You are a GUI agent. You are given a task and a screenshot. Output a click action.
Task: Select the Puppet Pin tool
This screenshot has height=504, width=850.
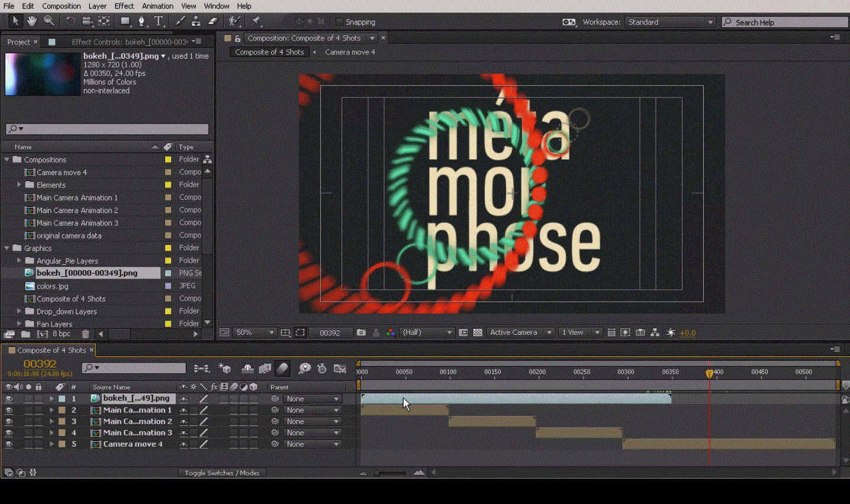point(256,21)
